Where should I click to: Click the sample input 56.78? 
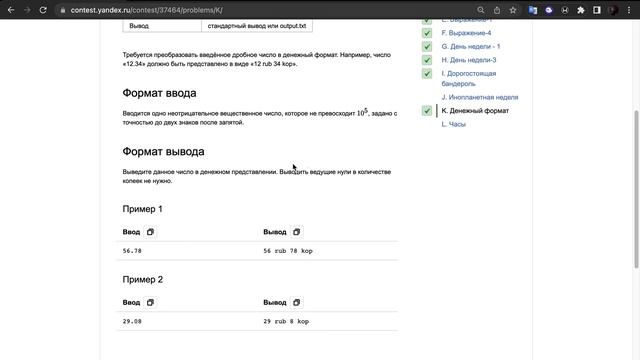[x=132, y=251]
